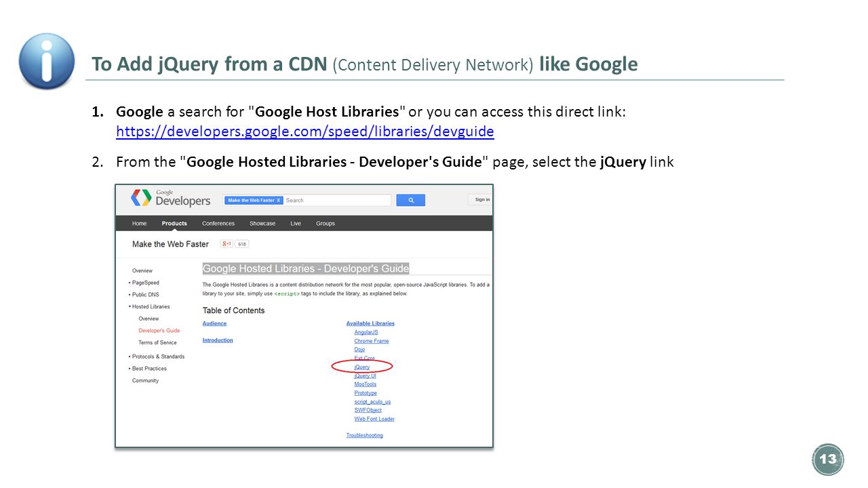
Task: Expand the Public DNS sidebar section
Action: point(144,295)
